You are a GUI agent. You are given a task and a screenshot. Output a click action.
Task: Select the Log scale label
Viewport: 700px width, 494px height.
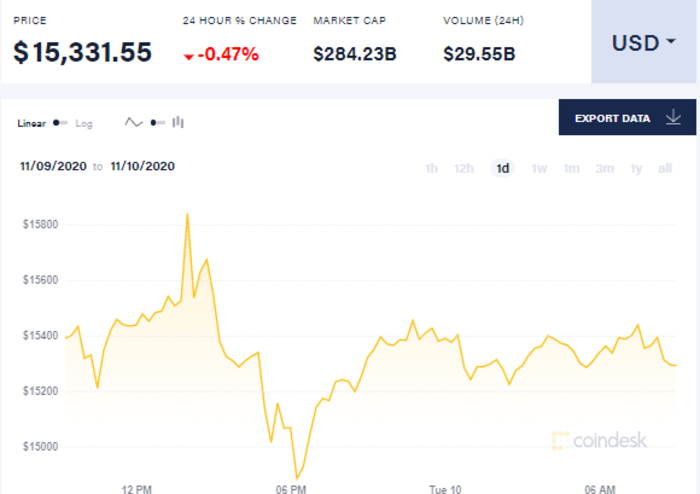point(84,123)
